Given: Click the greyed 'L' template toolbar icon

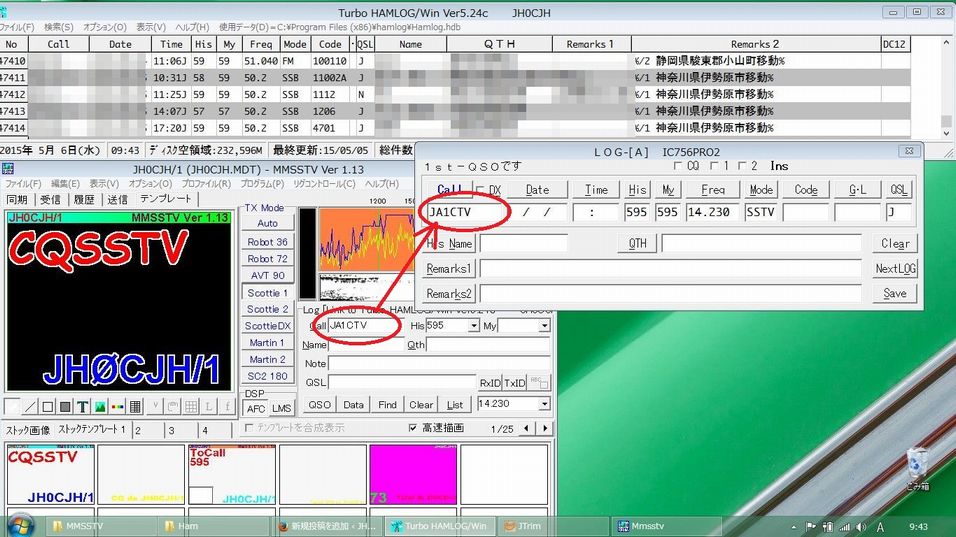Looking at the screenshot, I should point(209,407).
